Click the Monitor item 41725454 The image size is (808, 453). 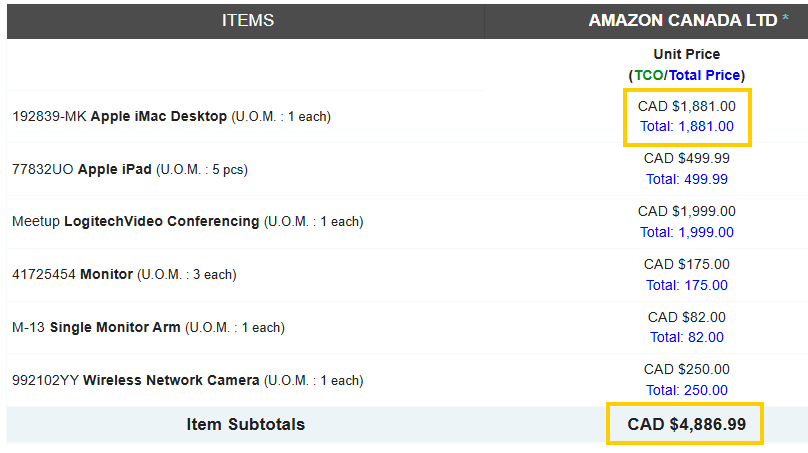click(x=106, y=274)
